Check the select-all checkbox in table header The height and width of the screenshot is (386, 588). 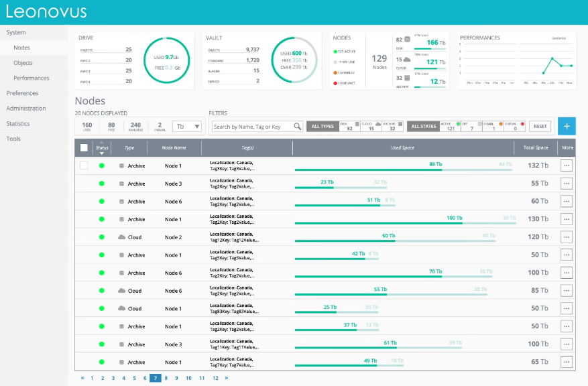coord(84,148)
